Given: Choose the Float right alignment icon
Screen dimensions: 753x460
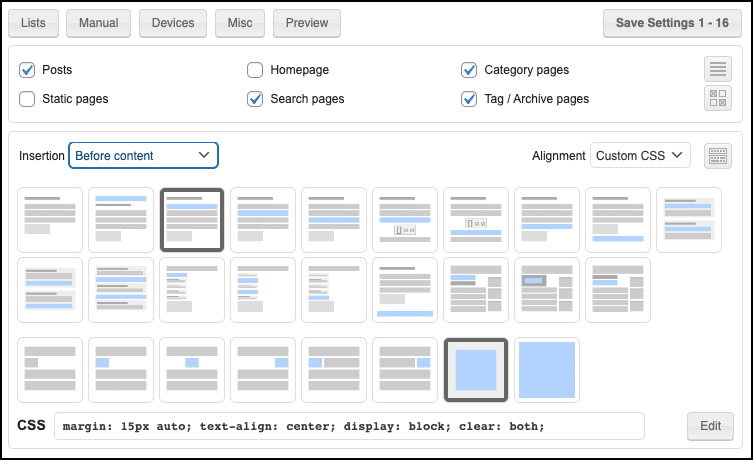Looking at the screenshot, I should [405, 370].
